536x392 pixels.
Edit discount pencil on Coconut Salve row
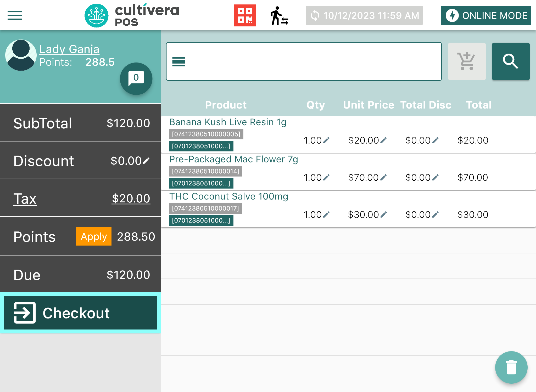(435, 215)
